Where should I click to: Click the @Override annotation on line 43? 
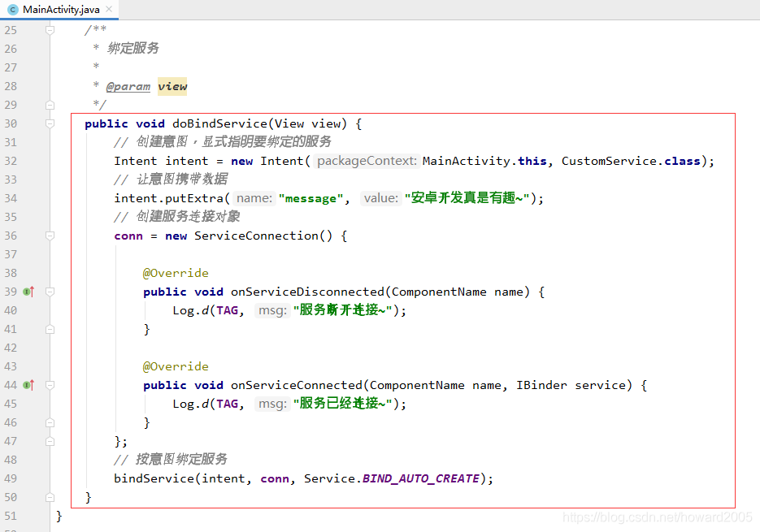pos(176,367)
